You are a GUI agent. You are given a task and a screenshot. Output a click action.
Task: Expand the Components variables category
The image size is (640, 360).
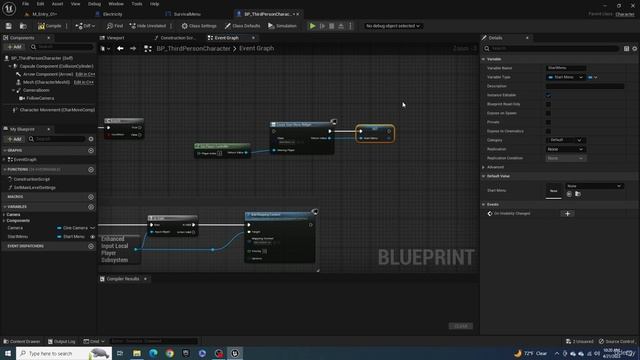pos(4,221)
